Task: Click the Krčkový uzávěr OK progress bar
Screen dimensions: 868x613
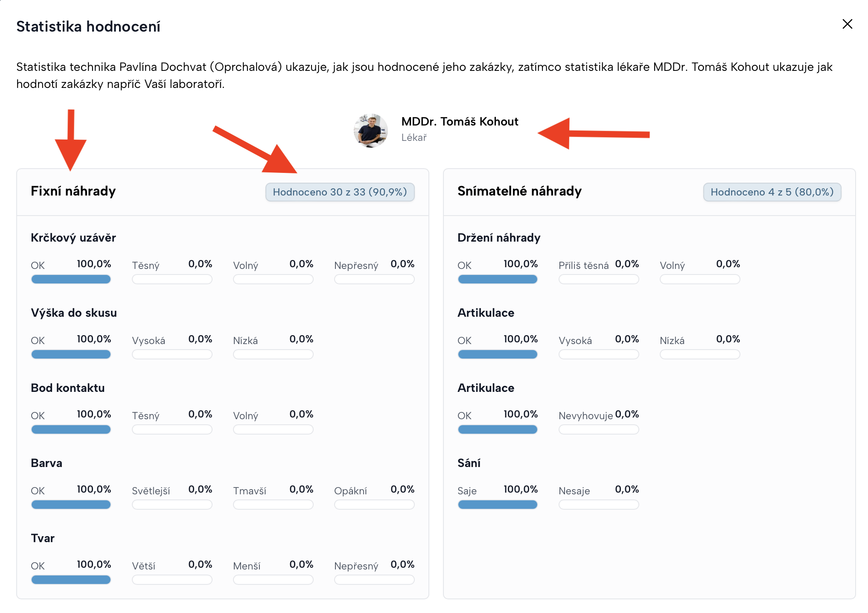Action: point(71,279)
